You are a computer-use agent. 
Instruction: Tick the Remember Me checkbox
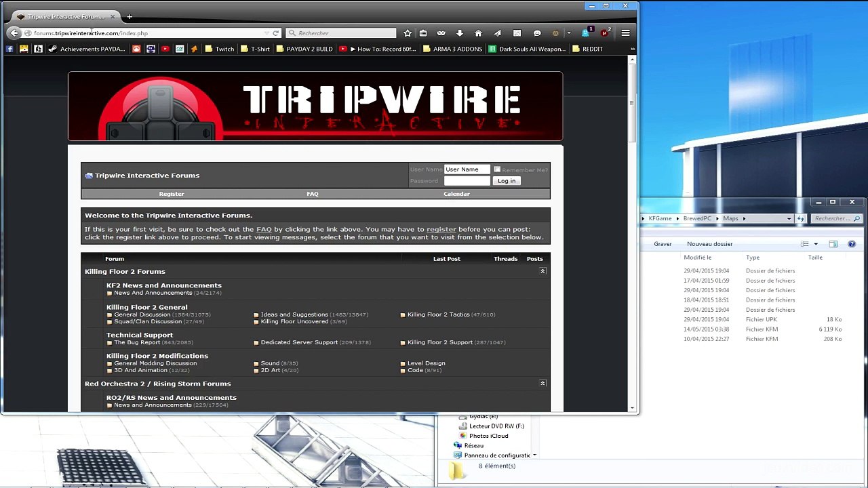[x=497, y=169]
